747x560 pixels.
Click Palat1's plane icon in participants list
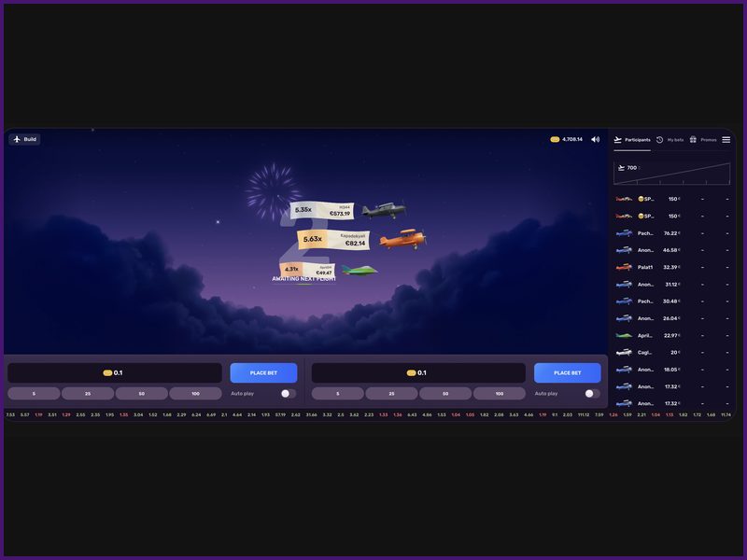click(624, 267)
